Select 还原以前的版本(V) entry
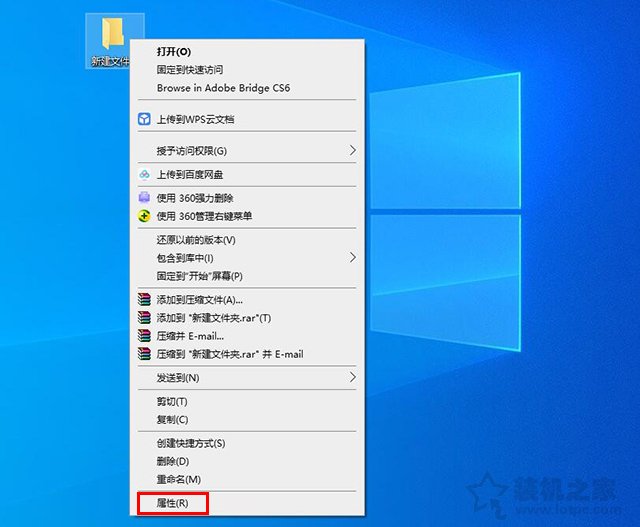Image resolution: width=640 pixels, height=527 pixels. click(x=247, y=240)
